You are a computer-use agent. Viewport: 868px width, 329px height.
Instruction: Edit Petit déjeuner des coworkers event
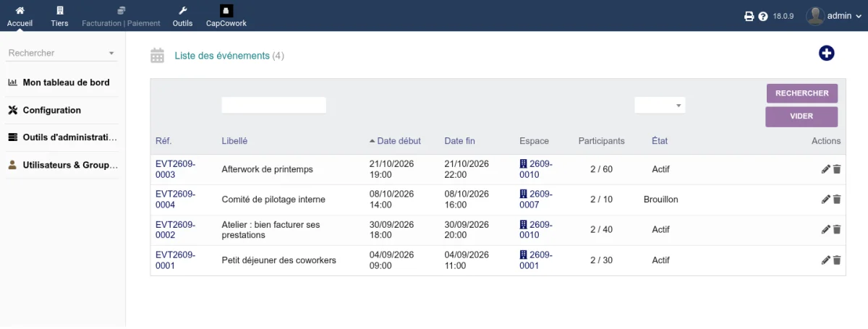[826, 260]
